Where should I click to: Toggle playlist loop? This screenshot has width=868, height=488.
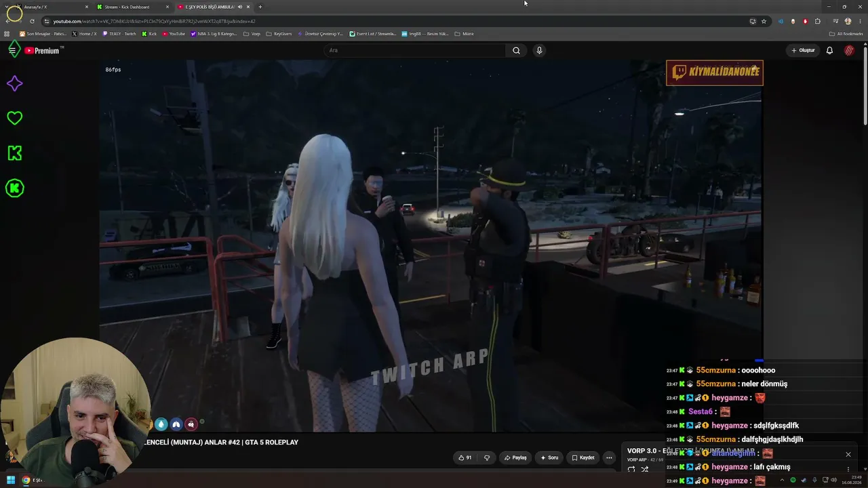[631, 469]
